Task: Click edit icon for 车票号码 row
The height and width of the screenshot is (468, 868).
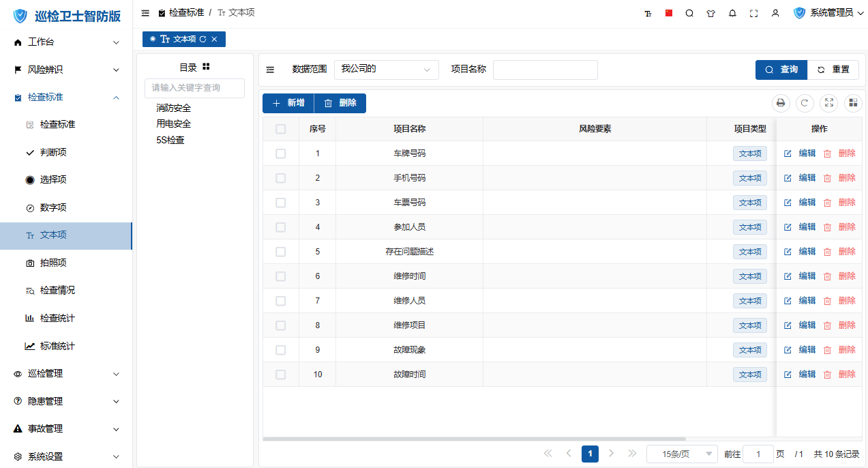Action: (x=788, y=203)
